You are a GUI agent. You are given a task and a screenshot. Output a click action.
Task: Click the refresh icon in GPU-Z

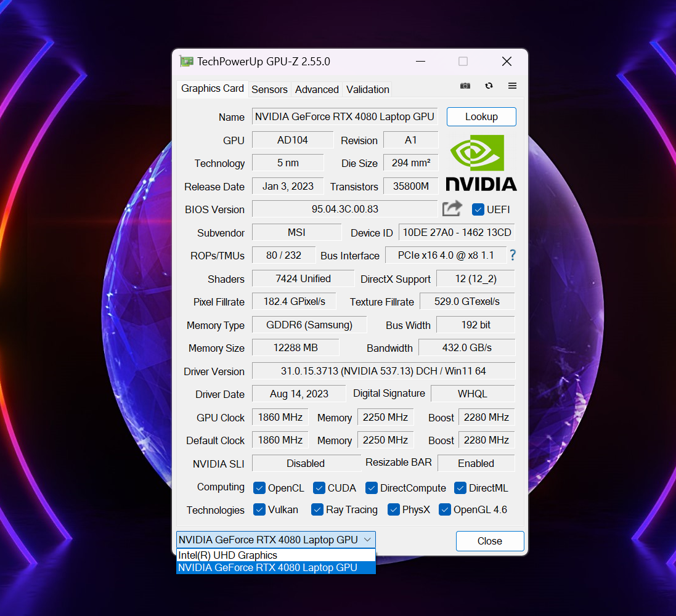click(x=489, y=86)
